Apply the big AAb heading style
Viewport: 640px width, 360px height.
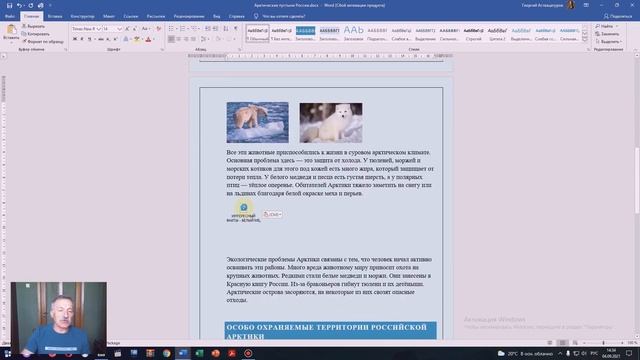353,33
